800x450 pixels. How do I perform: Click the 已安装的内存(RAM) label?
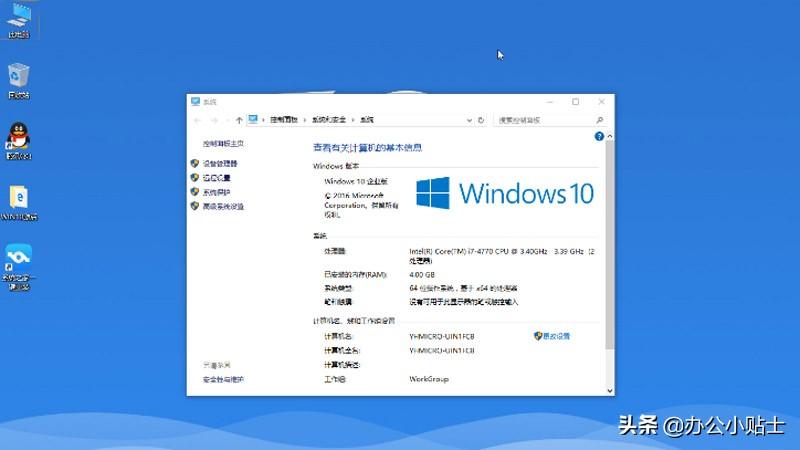pos(356,274)
